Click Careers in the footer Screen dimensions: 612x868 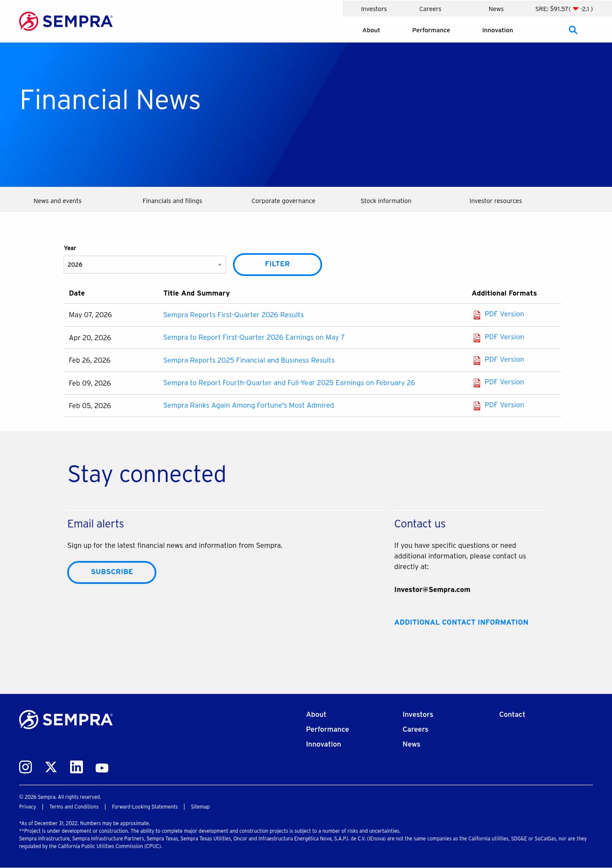coord(416,730)
